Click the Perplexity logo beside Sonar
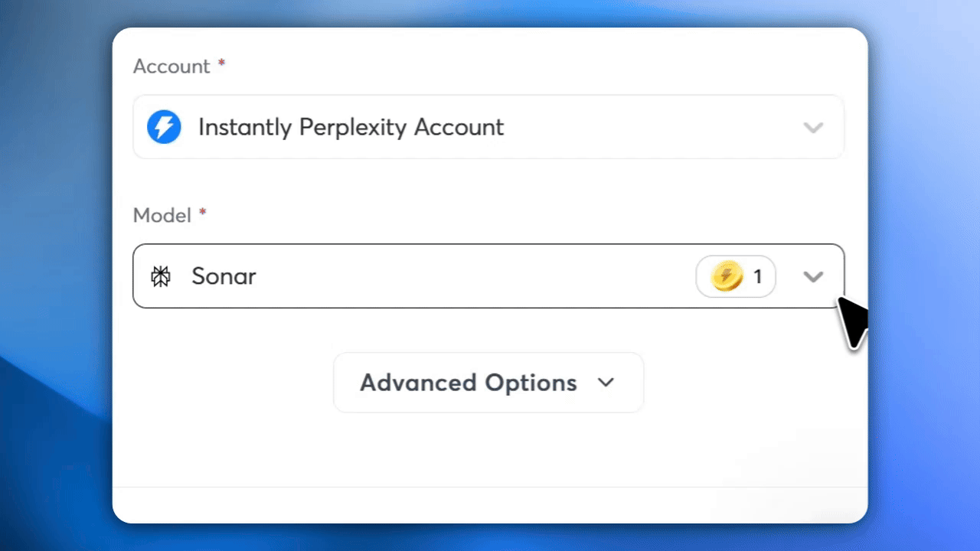This screenshot has width=980, height=551. (161, 276)
